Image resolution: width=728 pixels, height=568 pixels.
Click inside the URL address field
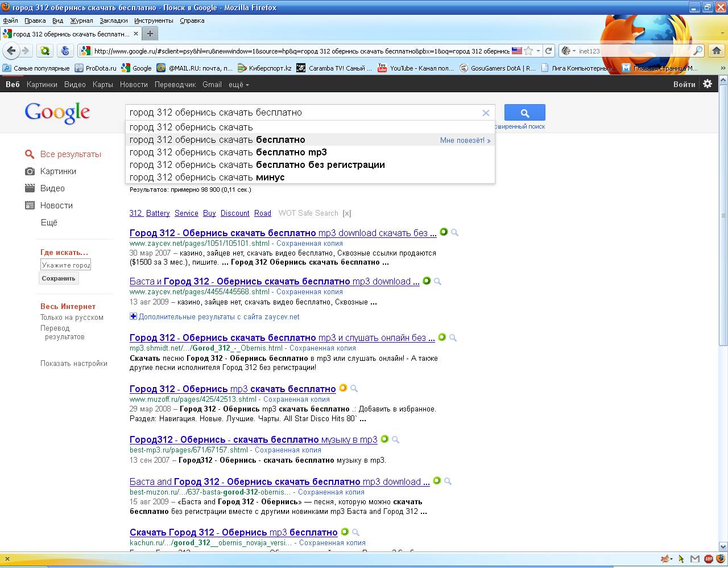coord(301,51)
